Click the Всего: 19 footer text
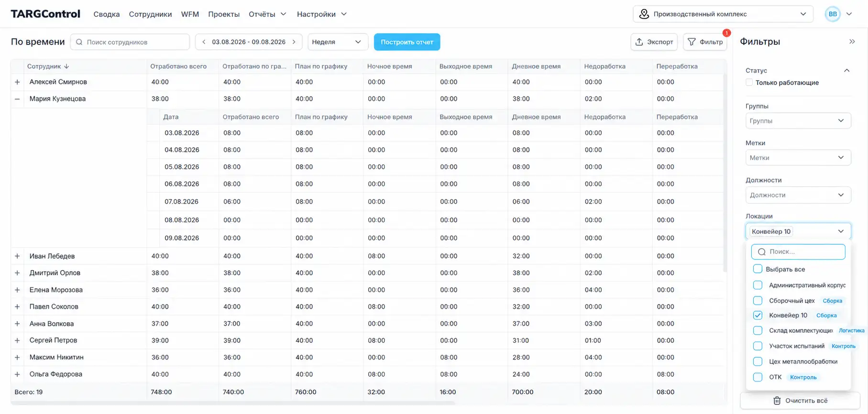 click(x=29, y=392)
